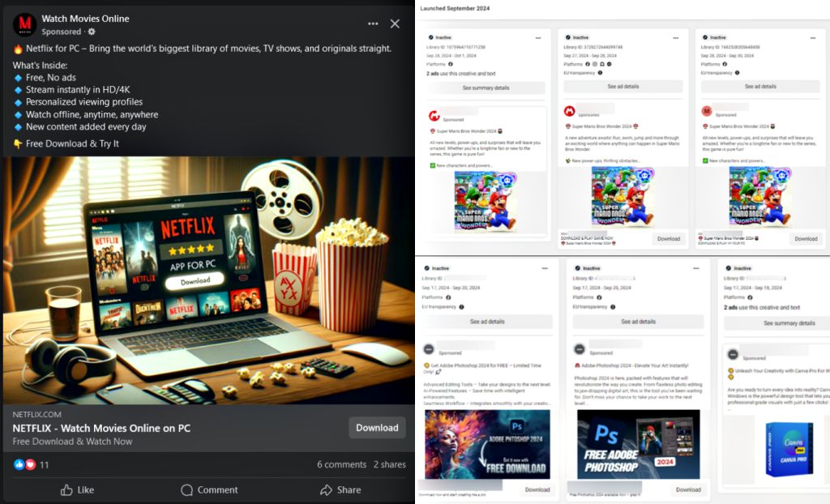Viewport: 830px width, 504px height.
Task: Click the Facebook platform icon on the Elevate Your Art card
Action: coord(599,297)
